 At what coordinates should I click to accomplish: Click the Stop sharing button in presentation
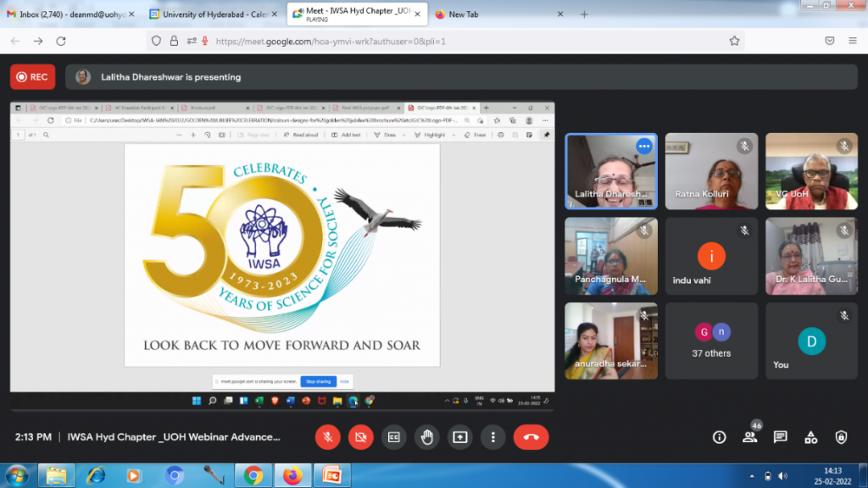(x=319, y=382)
